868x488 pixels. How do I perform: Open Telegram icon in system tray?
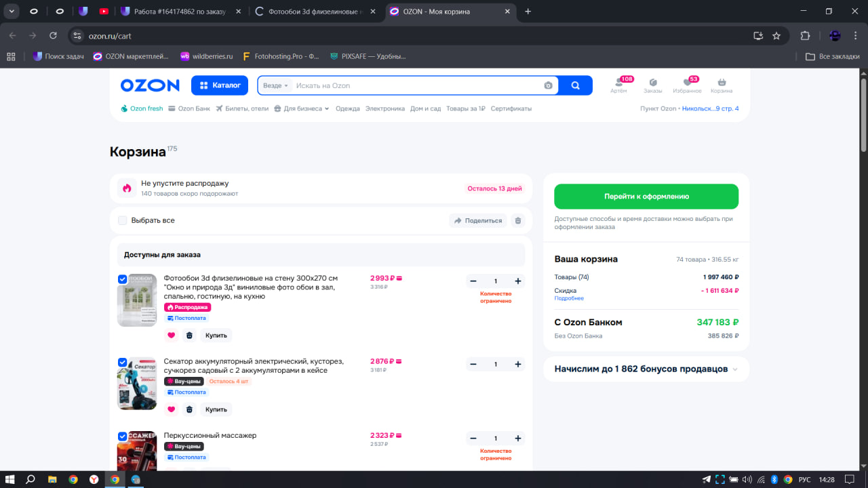click(x=707, y=479)
